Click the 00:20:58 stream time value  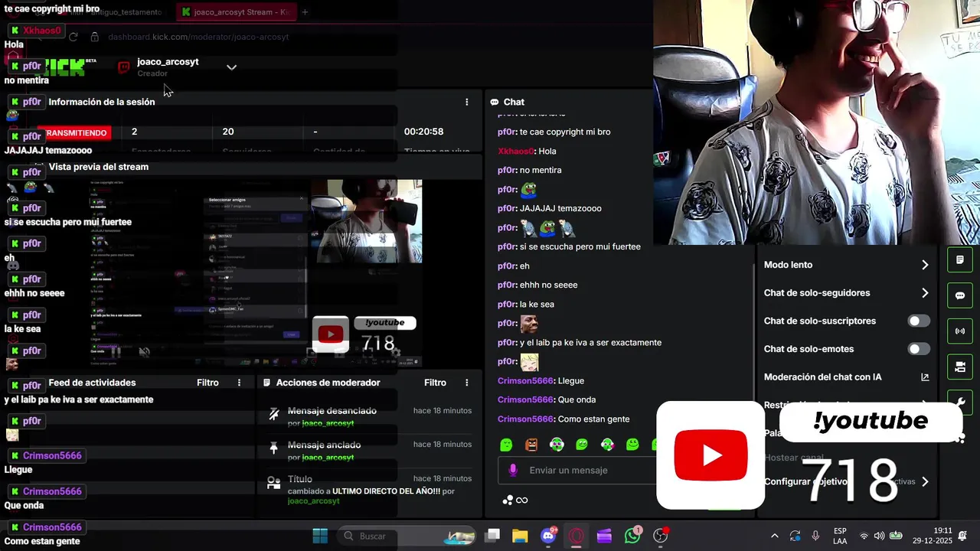(x=424, y=132)
